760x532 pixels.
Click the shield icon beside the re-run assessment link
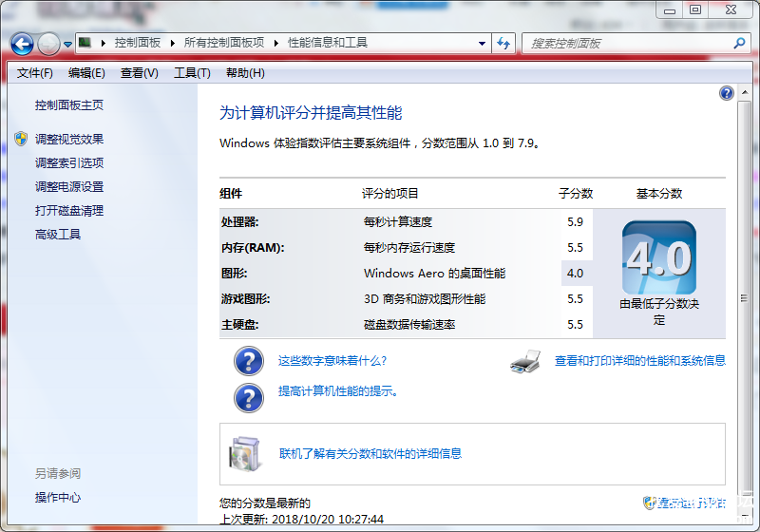650,503
